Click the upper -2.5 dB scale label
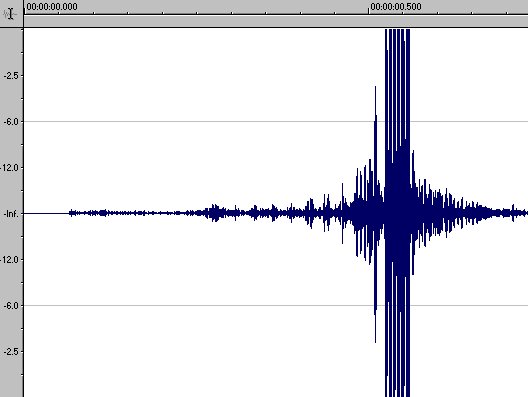 [x=11, y=76]
